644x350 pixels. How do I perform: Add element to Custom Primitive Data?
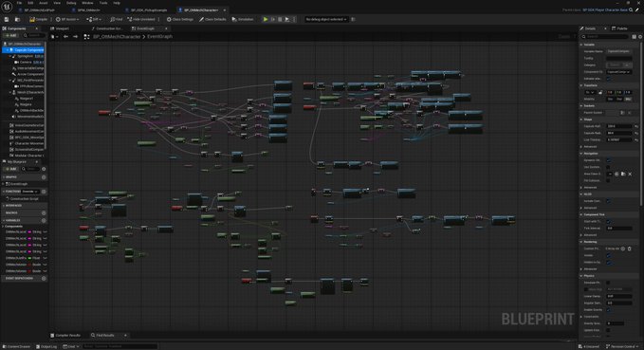[x=622, y=249]
